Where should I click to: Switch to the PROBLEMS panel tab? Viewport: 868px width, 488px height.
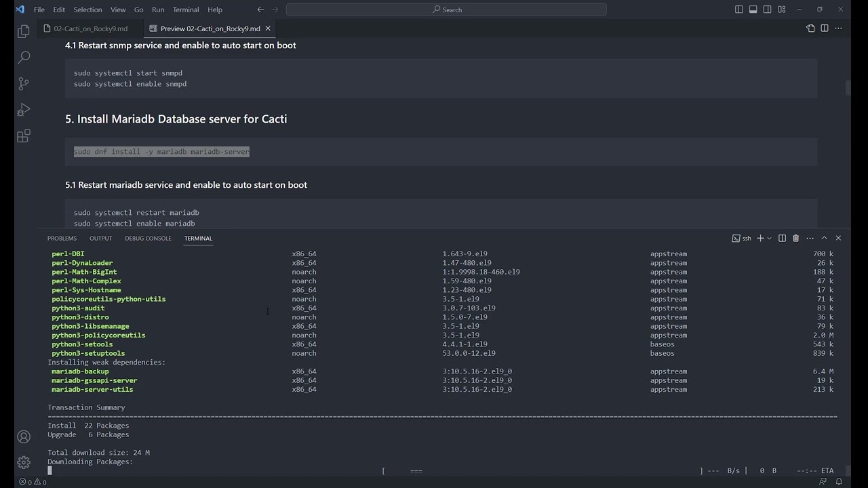(62, 239)
